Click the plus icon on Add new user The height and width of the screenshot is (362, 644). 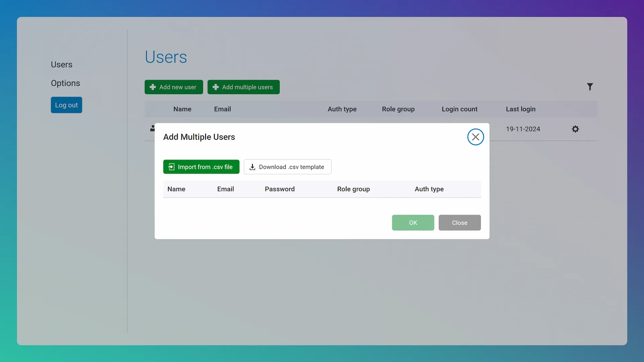(x=153, y=87)
